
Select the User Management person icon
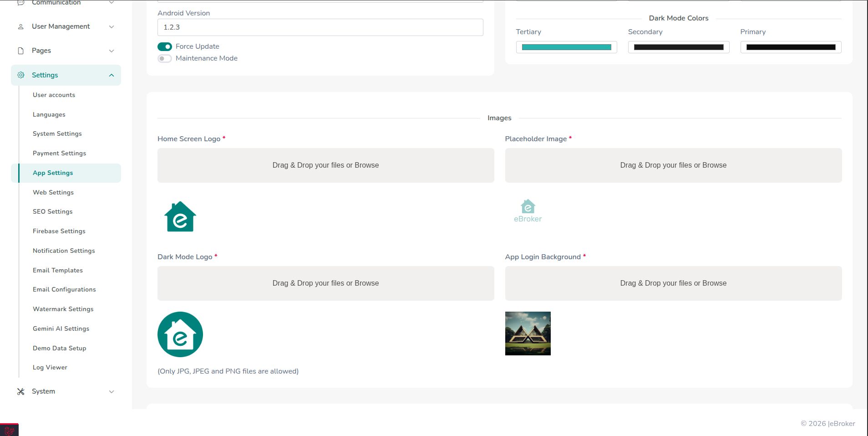(x=20, y=26)
